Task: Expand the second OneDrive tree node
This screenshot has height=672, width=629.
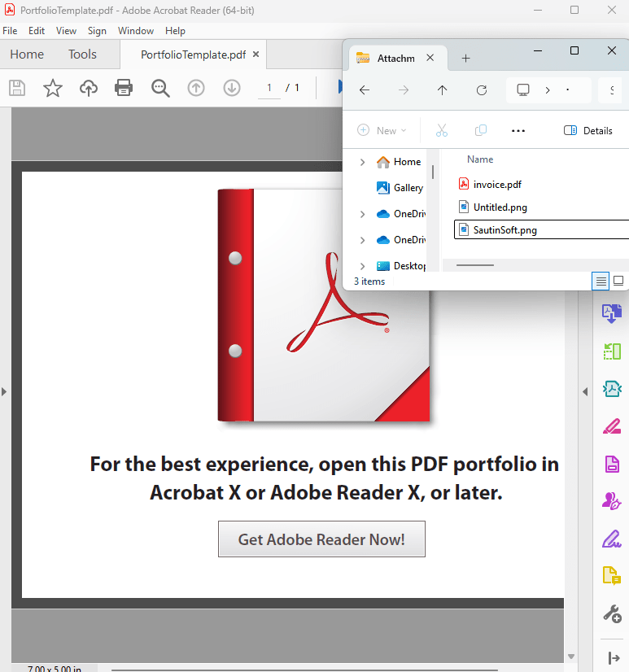Action: (x=362, y=240)
